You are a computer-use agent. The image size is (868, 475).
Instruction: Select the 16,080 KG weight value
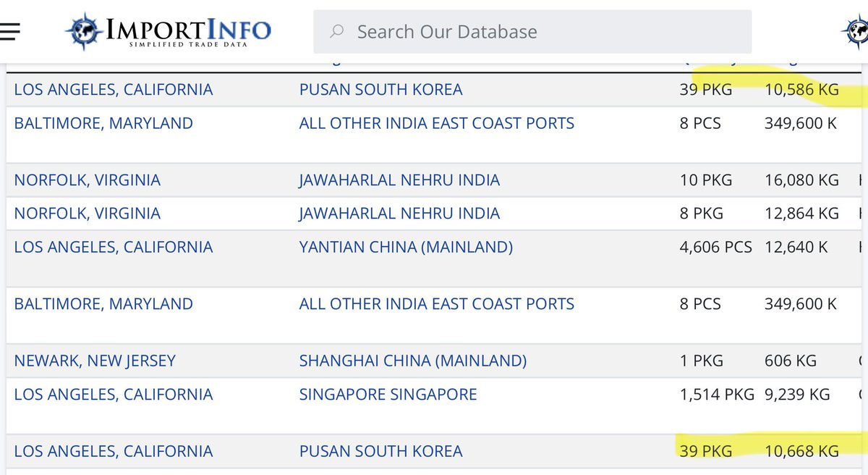pos(801,180)
